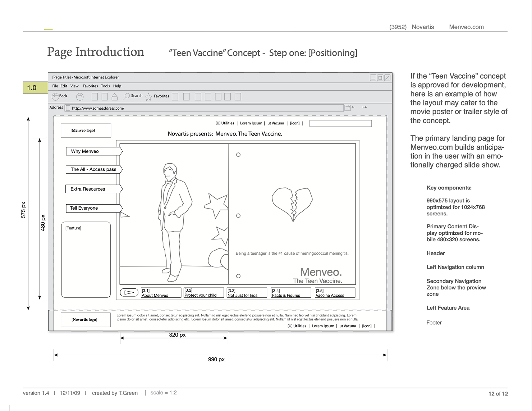The image size is (532, 411).
Task: Click the footer Lorem Ipsum link
Action: 323,326
